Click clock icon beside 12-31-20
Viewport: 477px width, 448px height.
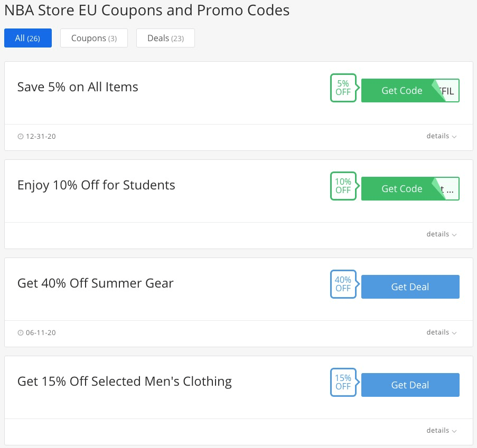(x=21, y=137)
